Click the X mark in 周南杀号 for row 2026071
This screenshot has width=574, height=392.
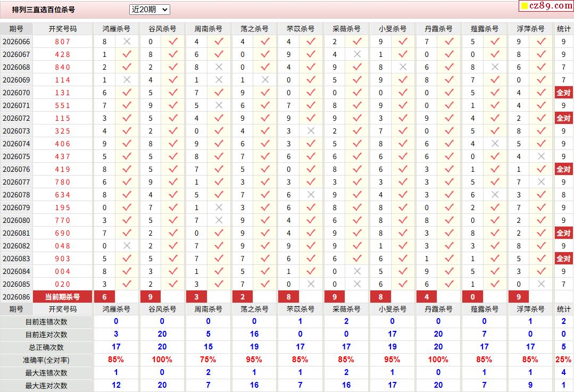pyautogui.click(x=219, y=105)
